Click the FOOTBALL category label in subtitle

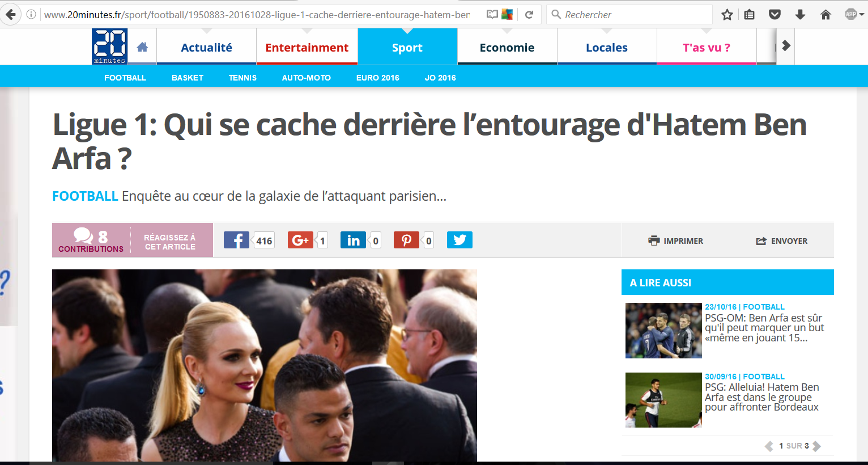tap(85, 196)
